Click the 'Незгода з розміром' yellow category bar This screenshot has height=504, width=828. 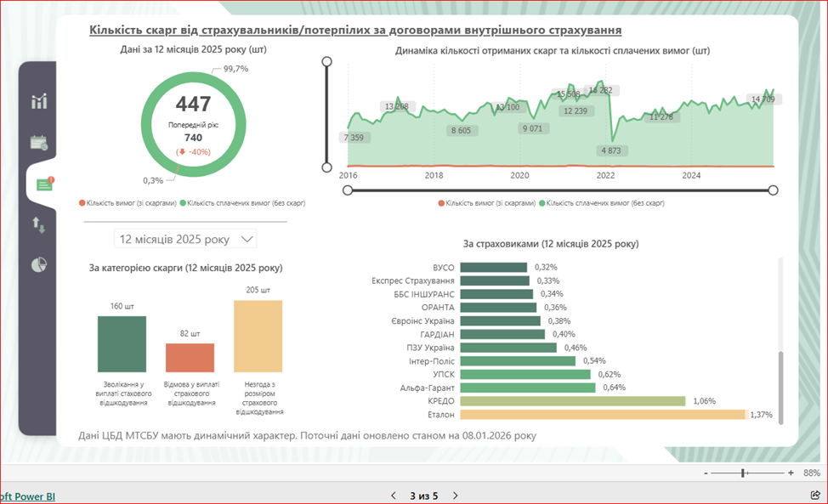(x=258, y=335)
